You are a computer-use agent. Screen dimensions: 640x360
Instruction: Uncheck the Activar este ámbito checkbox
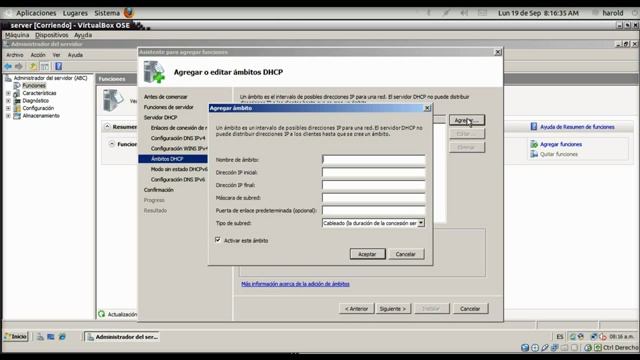(x=218, y=240)
